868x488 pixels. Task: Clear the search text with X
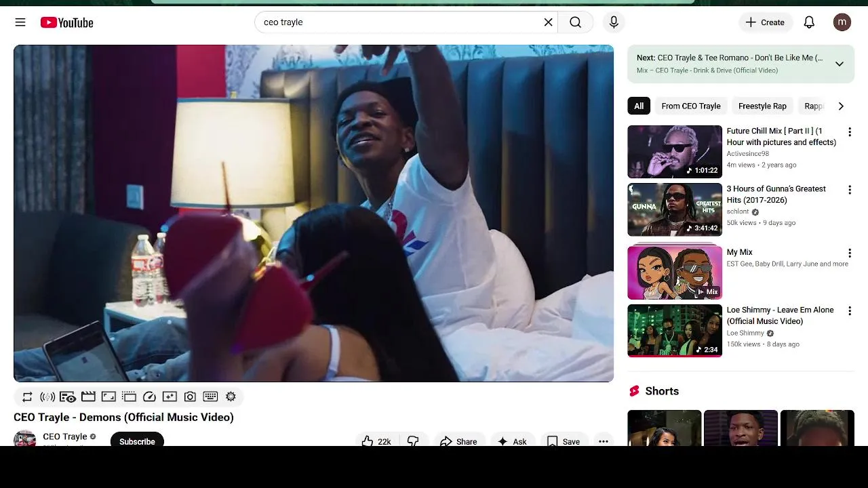548,22
